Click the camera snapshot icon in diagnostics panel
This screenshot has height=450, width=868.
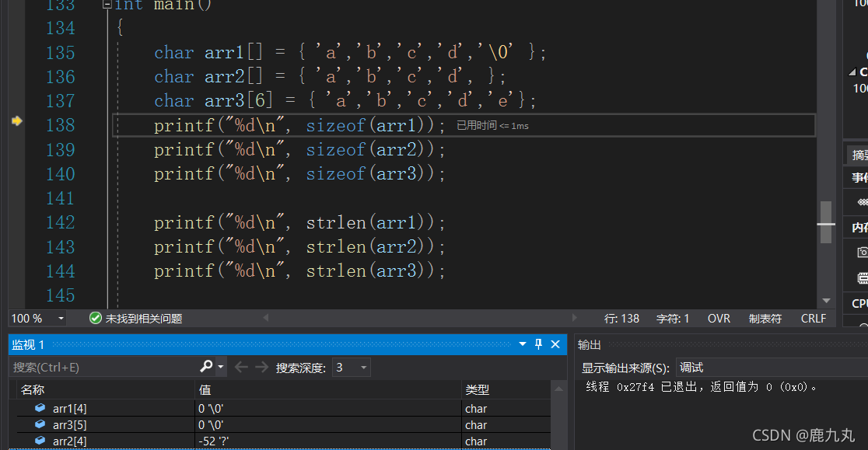point(862,252)
